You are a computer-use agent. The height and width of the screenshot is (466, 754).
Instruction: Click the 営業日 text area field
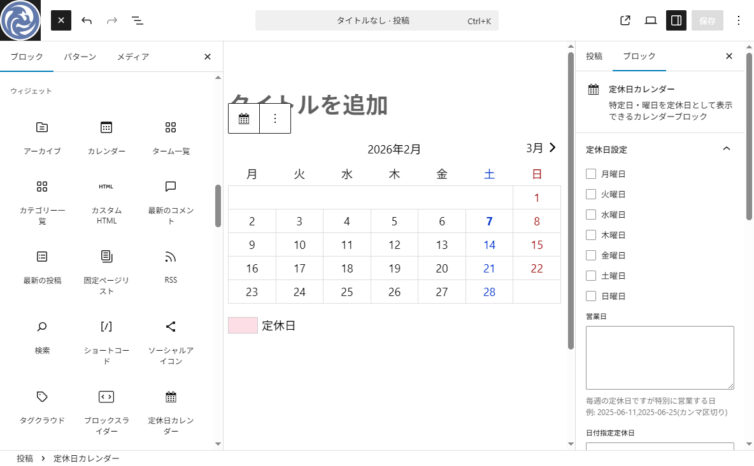659,357
